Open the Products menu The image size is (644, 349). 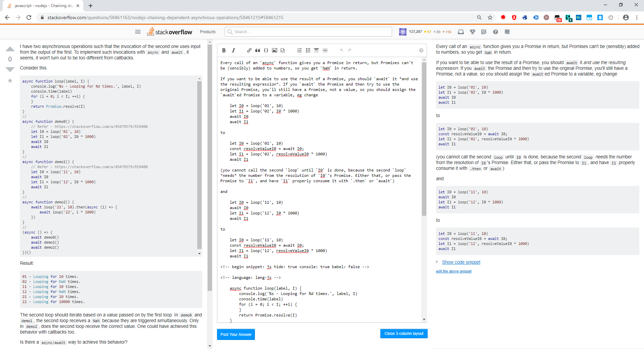coord(208,32)
